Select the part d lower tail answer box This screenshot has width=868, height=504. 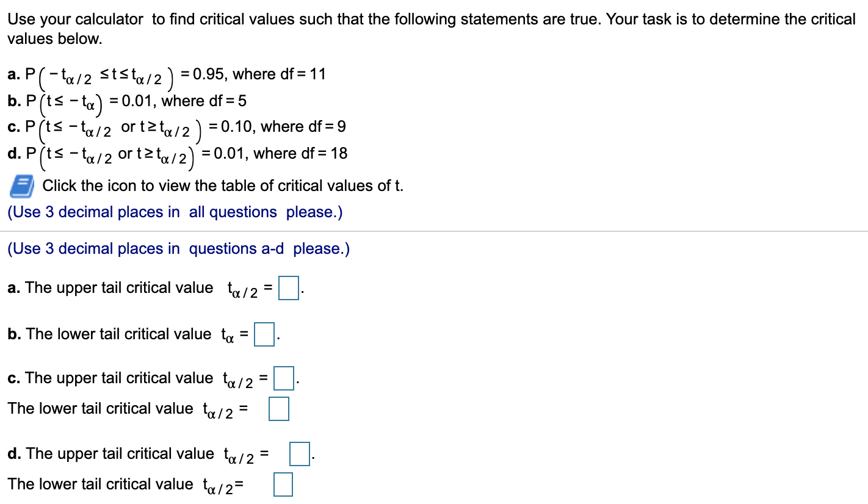(x=283, y=485)
